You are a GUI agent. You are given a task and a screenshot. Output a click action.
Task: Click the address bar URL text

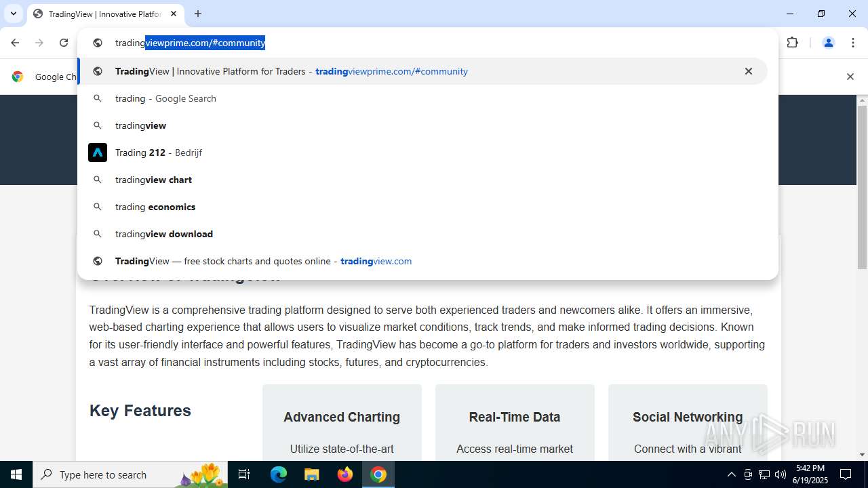coord(190,43)
